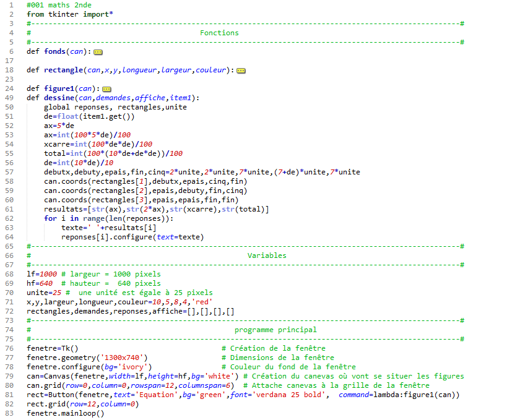Expand the folded figure1 function marker
The width and height of the screenshot is (507, 420).
(106, 89)
